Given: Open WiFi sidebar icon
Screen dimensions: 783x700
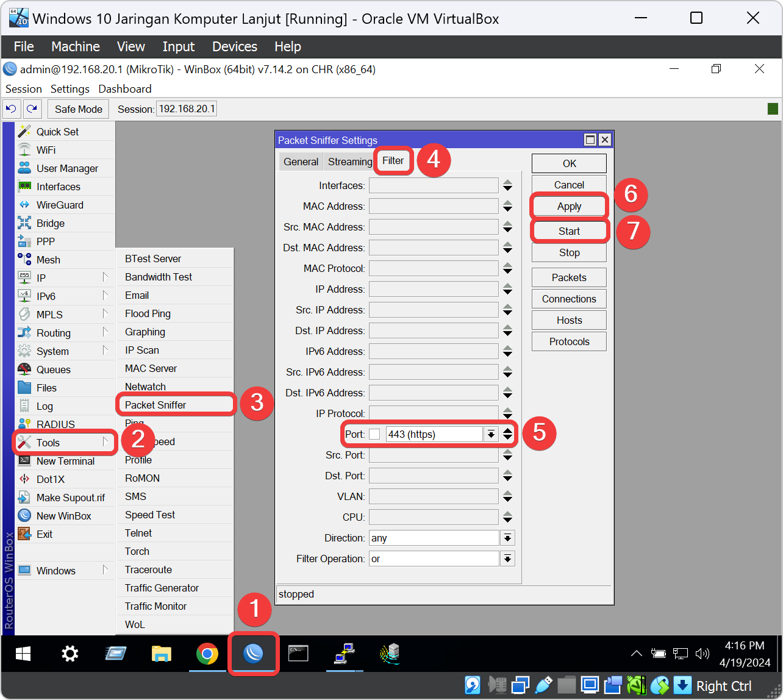Looking at the screenshot, I should point(24,149).
